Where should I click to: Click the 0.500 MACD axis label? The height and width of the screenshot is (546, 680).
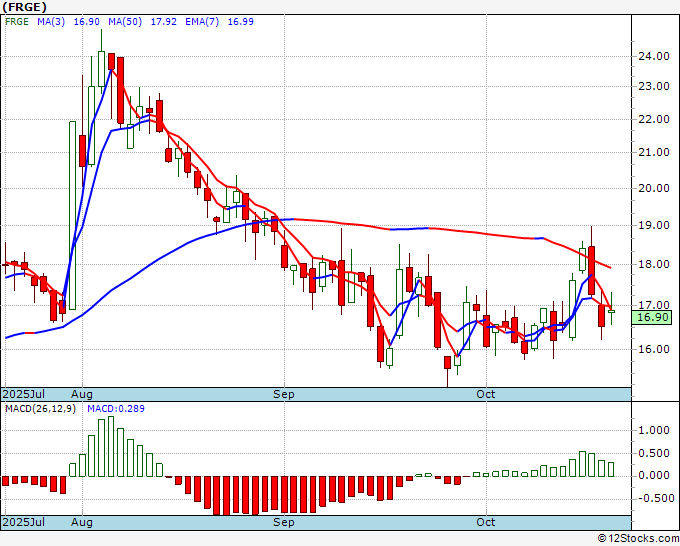click(654, 453)
